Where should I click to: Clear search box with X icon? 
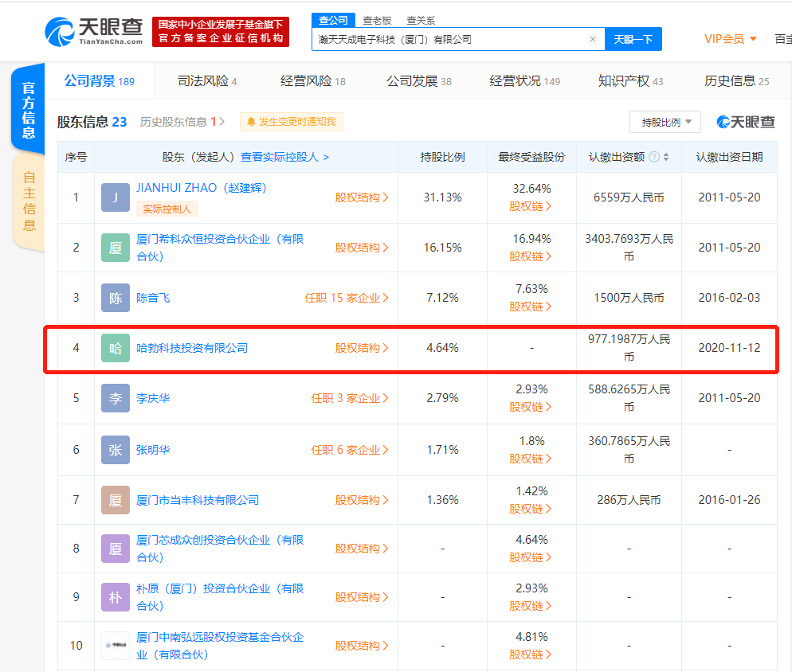[x=592, y=39]
